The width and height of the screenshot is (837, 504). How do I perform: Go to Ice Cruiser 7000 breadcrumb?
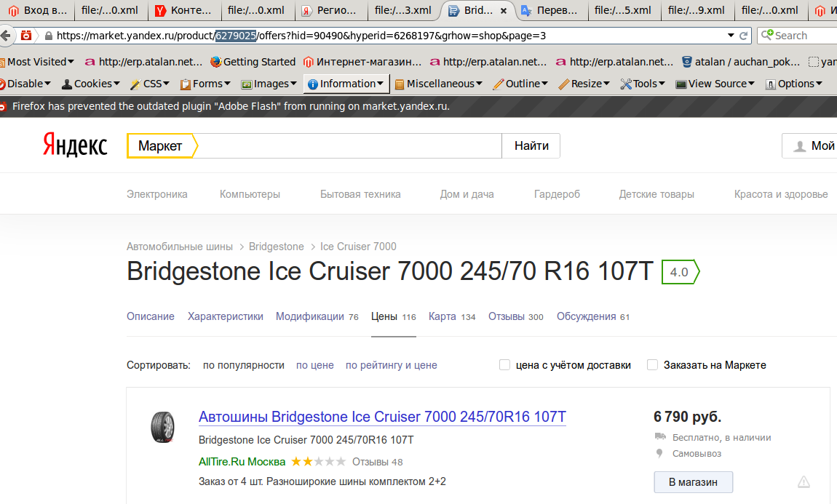[x=358, y=247]
